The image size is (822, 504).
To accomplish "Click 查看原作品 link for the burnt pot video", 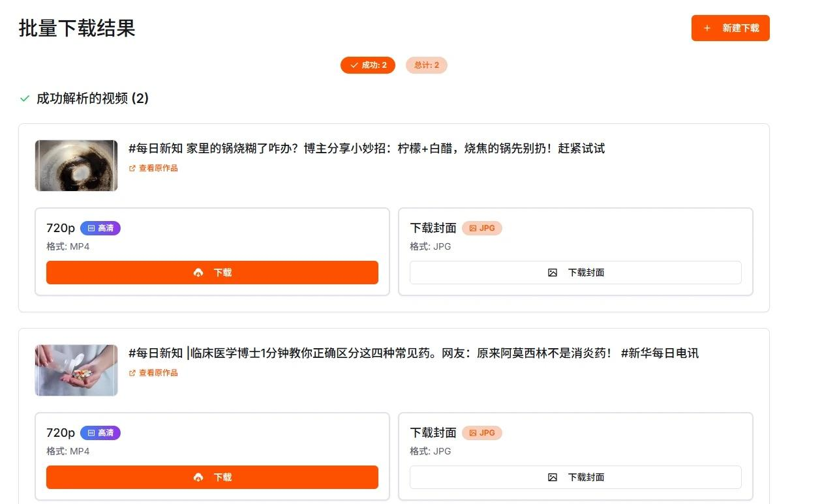I will [158, 168].
